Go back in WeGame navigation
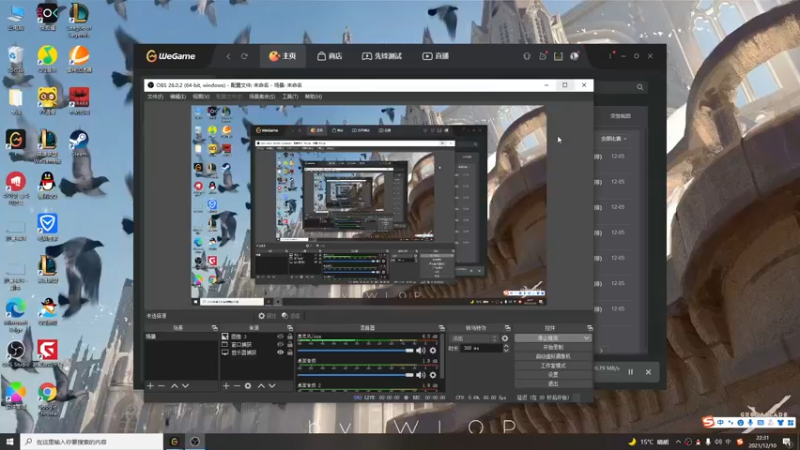Image resolution: width=800 pixels, height=450 pixels. point(228,56)
